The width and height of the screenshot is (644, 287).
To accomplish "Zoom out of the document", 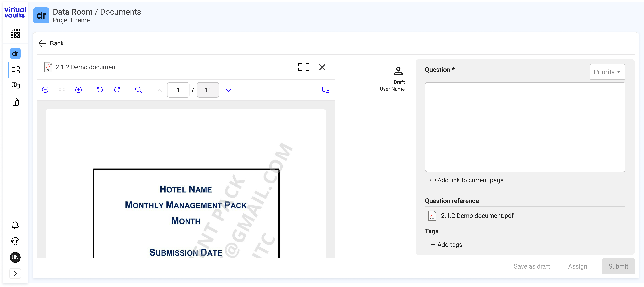I will 45,90.
